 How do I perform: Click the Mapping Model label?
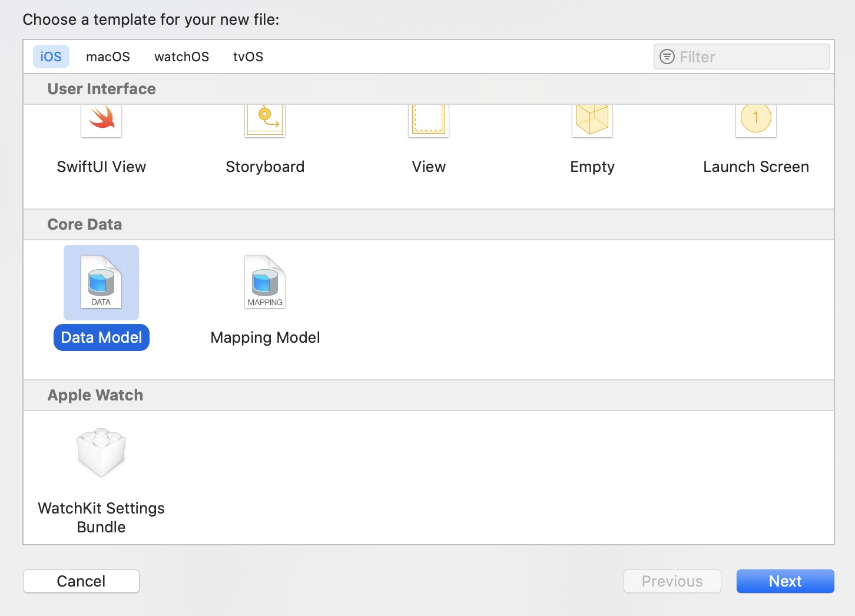(x=265, y=337)
